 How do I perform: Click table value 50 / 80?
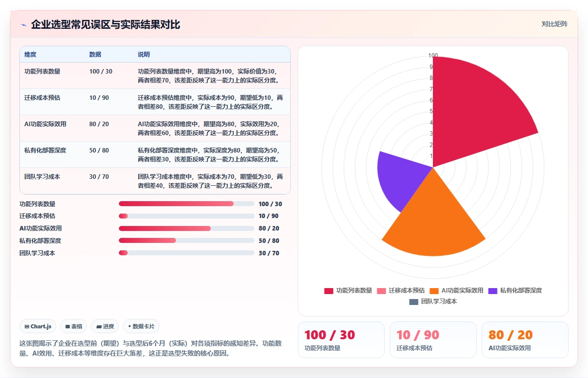click(x=99, y=150)
